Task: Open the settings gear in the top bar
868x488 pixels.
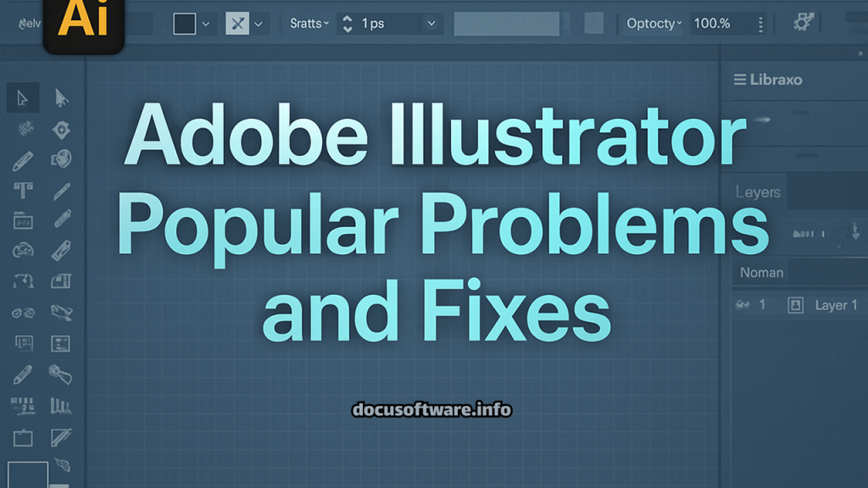Action: (x=805, y=23)
